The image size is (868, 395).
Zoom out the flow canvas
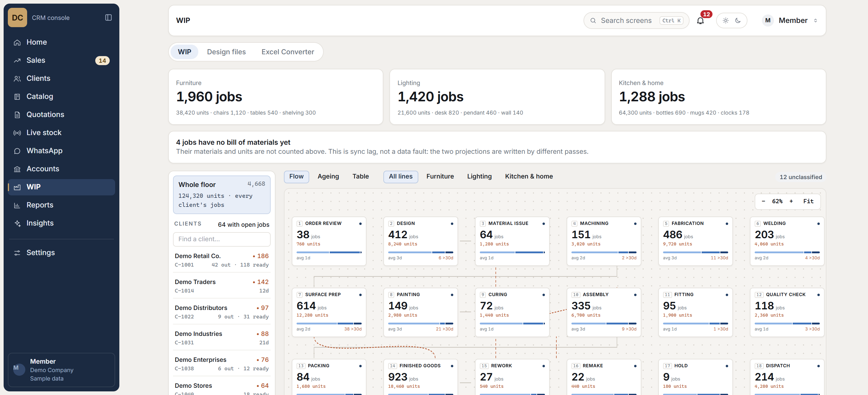click(763, 201)
